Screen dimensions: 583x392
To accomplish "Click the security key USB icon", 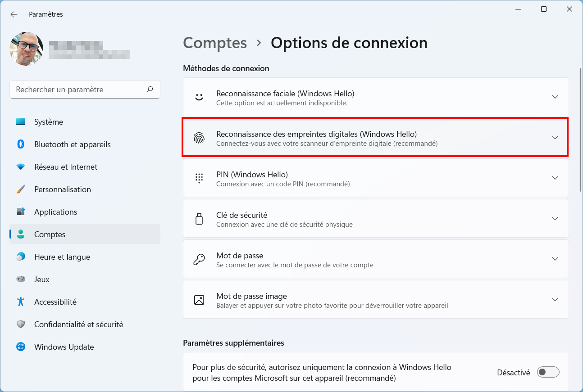I will coord(199,219).
